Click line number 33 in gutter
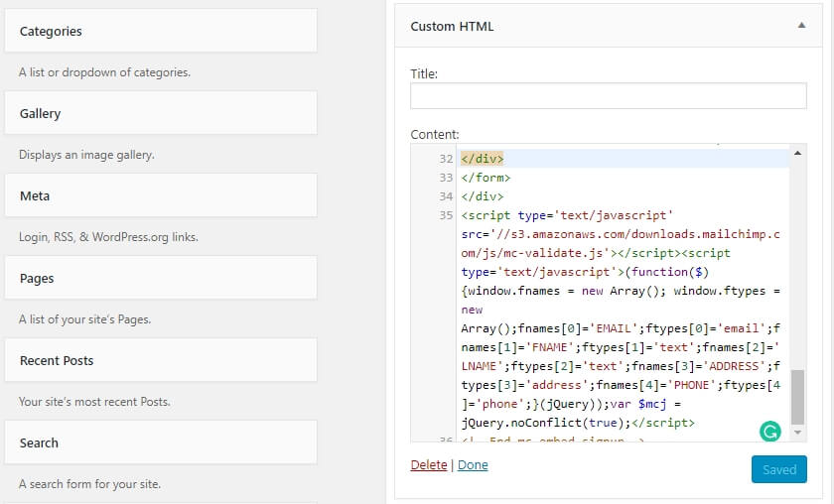The width and height of the screenshot is (834, 504). pyautogui.click(x=446, y=178)
